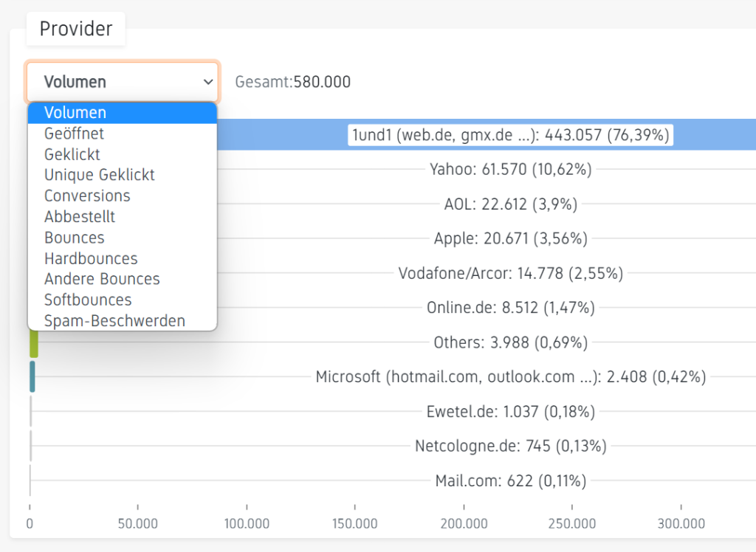The image size is (756, 552).
Task: Choose Andere Bounces option
Action: click(x=102, y=279)
